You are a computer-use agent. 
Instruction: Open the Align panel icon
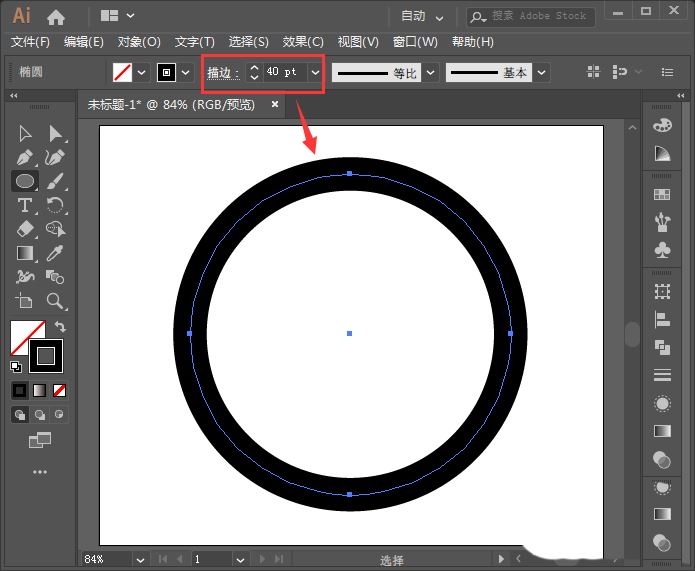point(661,320)
